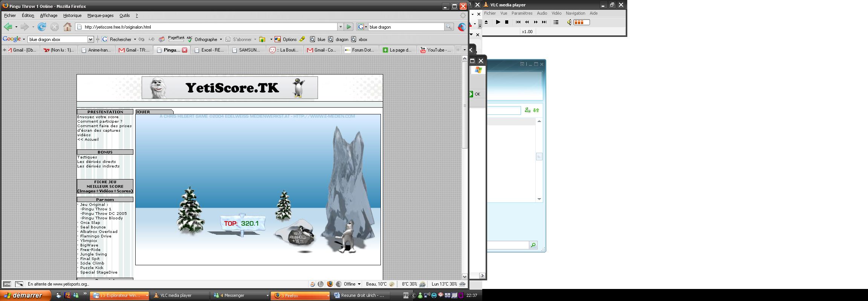Expand the URL bar history dropdown

(341, 27)
